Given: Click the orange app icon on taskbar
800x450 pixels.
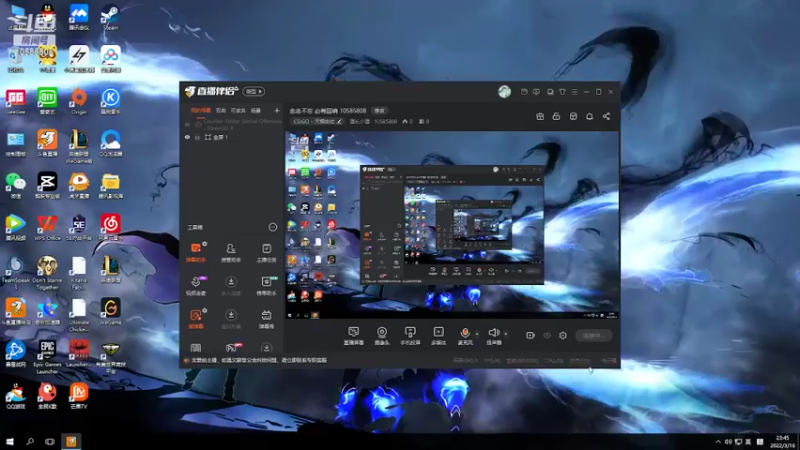Looking at the screenshot, I should pos(71,441).
